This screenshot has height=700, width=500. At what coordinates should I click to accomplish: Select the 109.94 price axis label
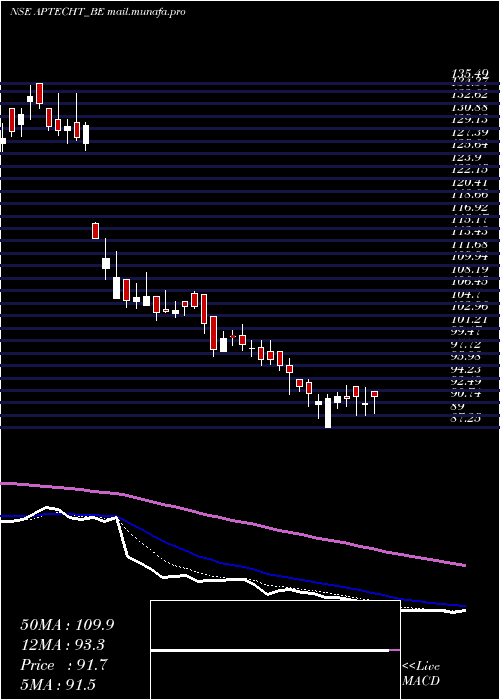469,257
